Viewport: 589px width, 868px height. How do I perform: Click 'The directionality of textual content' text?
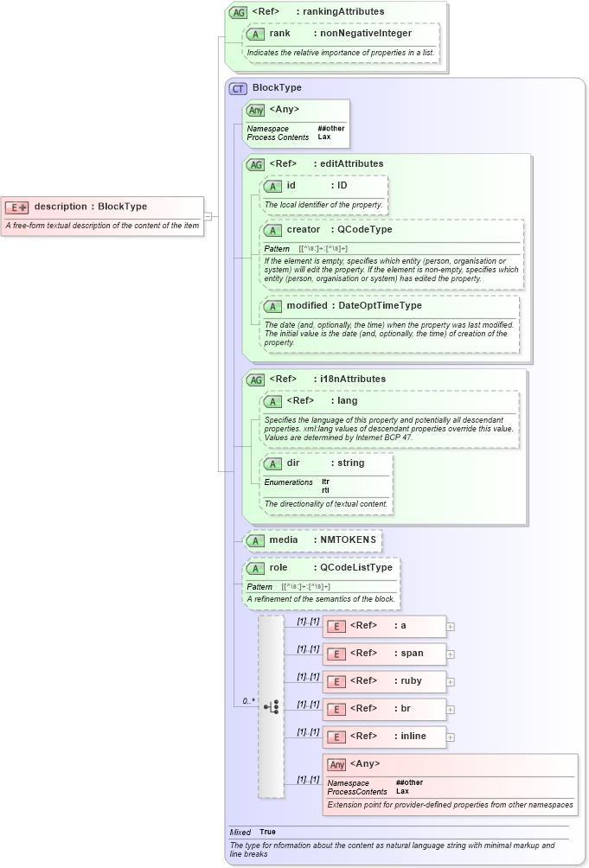(x=326, y=504)
